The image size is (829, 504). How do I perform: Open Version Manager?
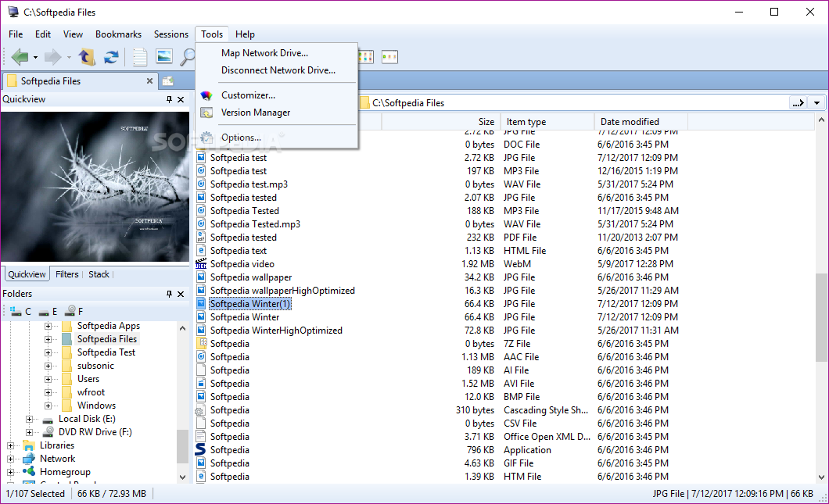[x=256, y=113]
